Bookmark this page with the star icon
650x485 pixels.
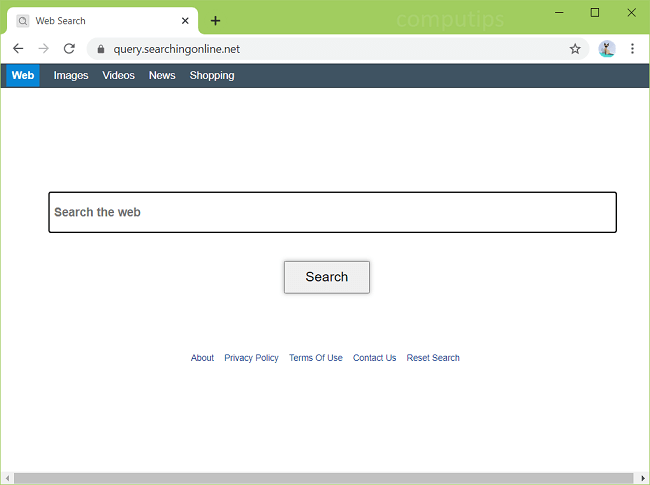(x=575, y=49)
